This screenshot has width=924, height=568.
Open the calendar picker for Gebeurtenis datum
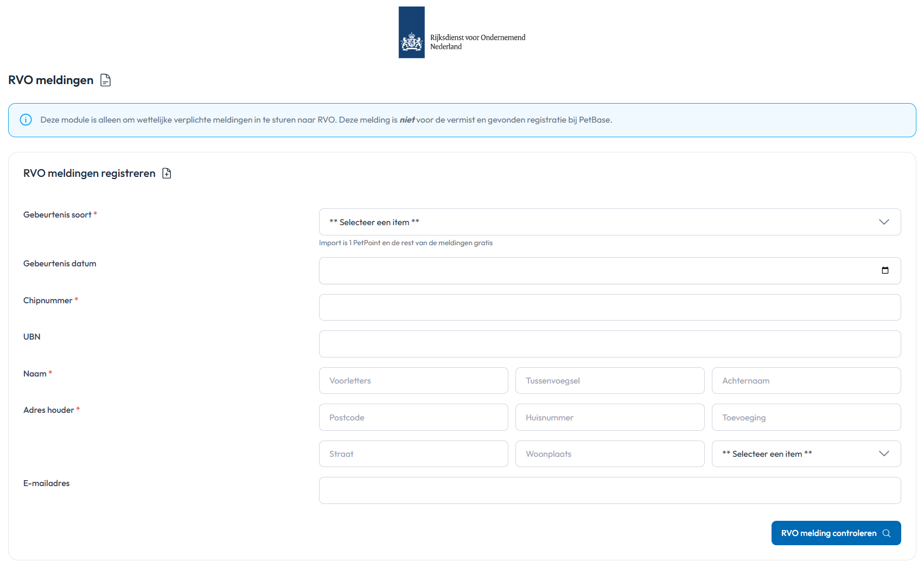(885, 271)
